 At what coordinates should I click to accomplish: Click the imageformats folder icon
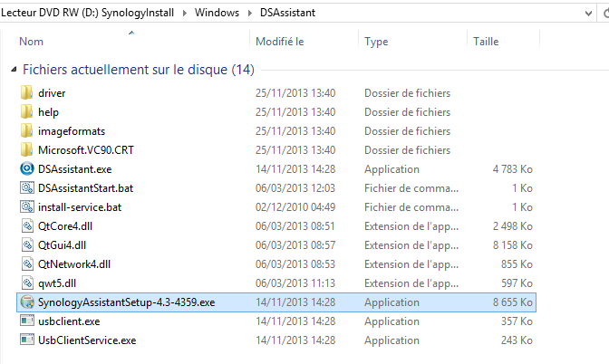tap(26, 130)
